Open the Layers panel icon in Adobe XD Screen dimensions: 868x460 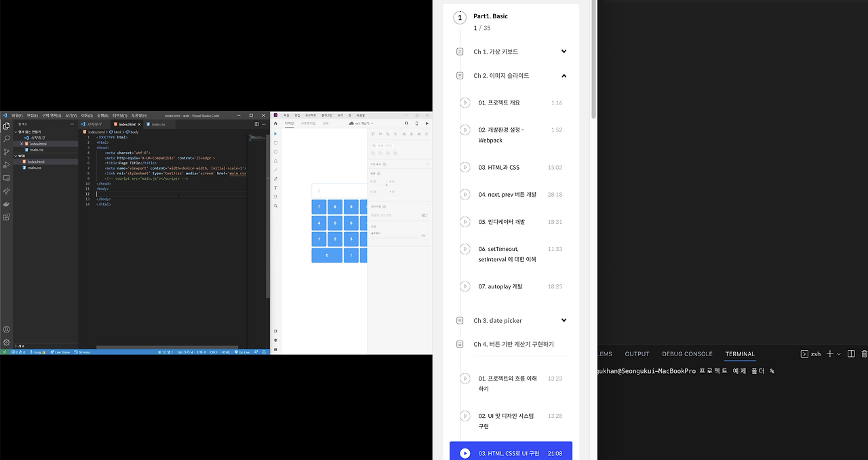tap(275, 340)
